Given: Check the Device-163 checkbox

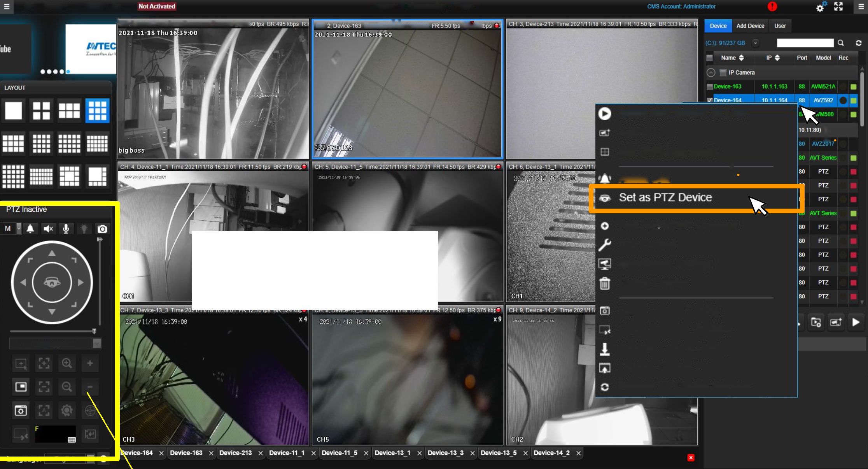Looking at the screenshot, I should pos(710,87).
